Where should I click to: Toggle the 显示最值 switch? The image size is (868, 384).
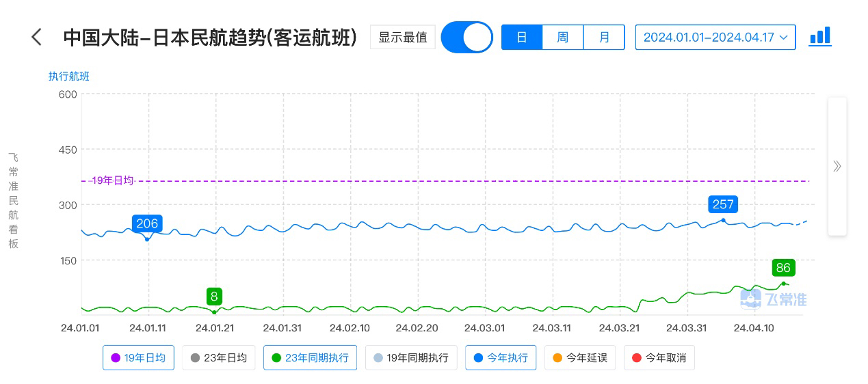point(466,37)
